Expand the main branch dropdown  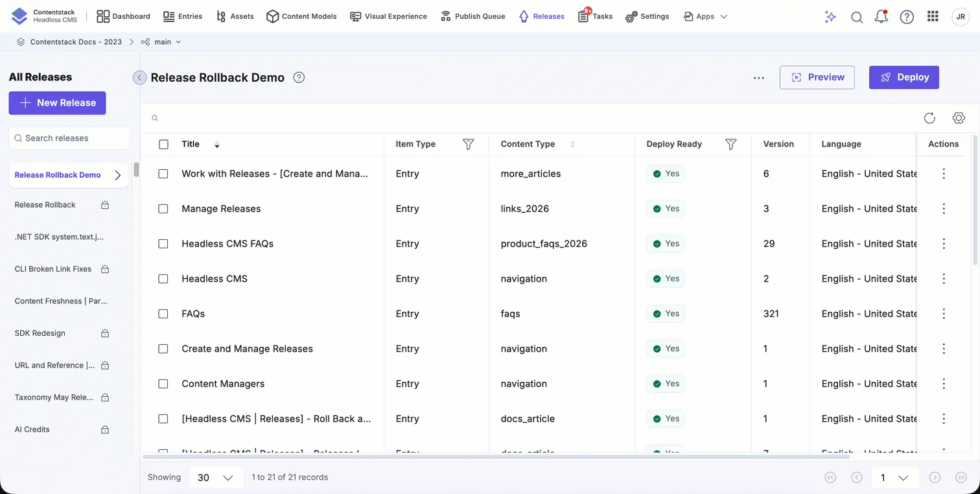[x=161, y=41]
